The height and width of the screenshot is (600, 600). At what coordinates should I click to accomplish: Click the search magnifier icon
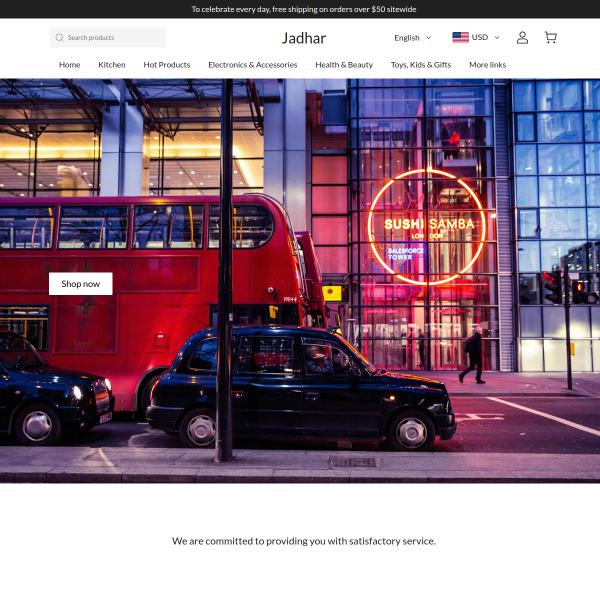point(59,38)
